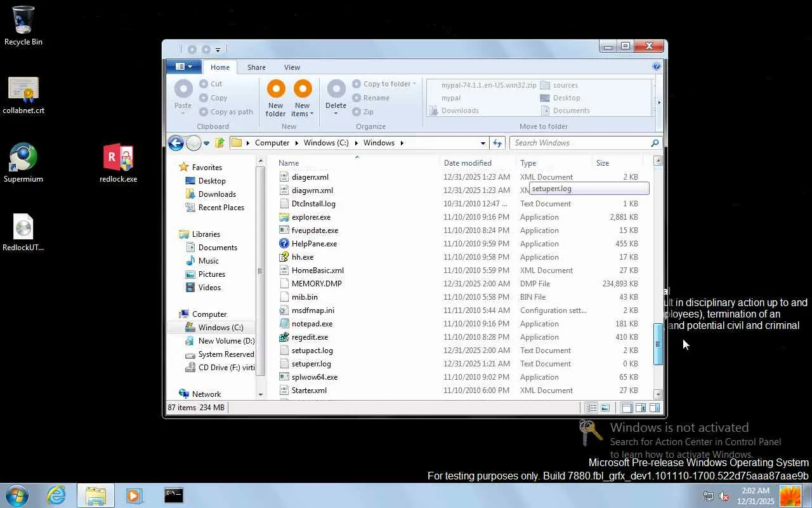This screenshot has height=508, width=812.
Task: Open the Customize Quick Access Toolbar arrow
Action: point(218,50)
